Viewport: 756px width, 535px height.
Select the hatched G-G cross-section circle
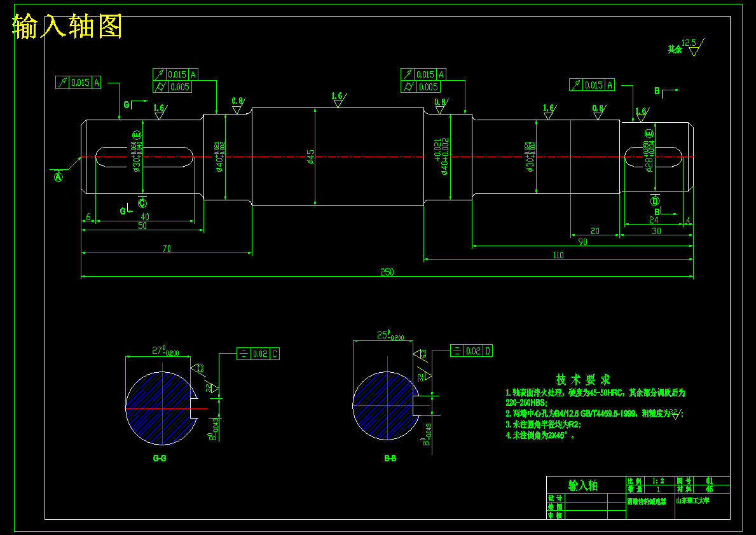162,408
